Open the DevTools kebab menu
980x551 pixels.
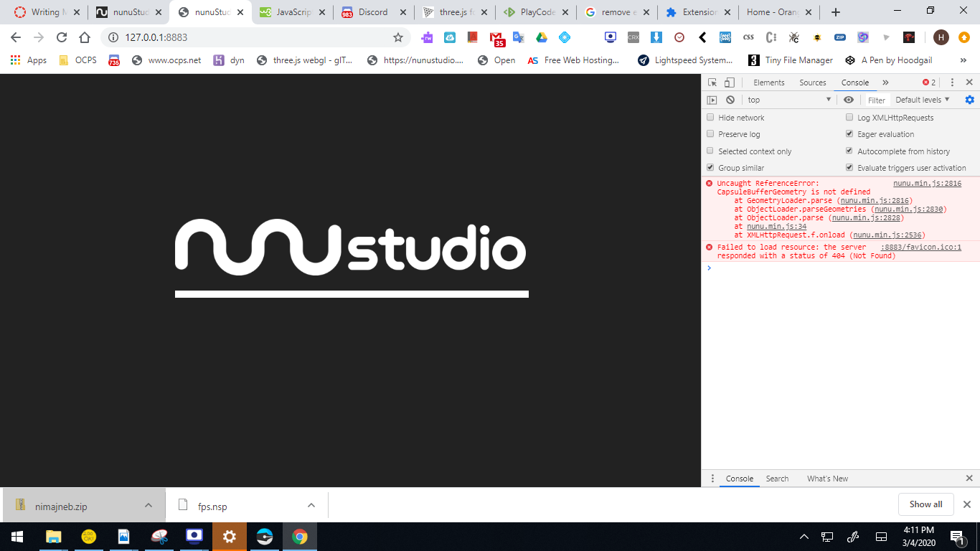(952, 83)
